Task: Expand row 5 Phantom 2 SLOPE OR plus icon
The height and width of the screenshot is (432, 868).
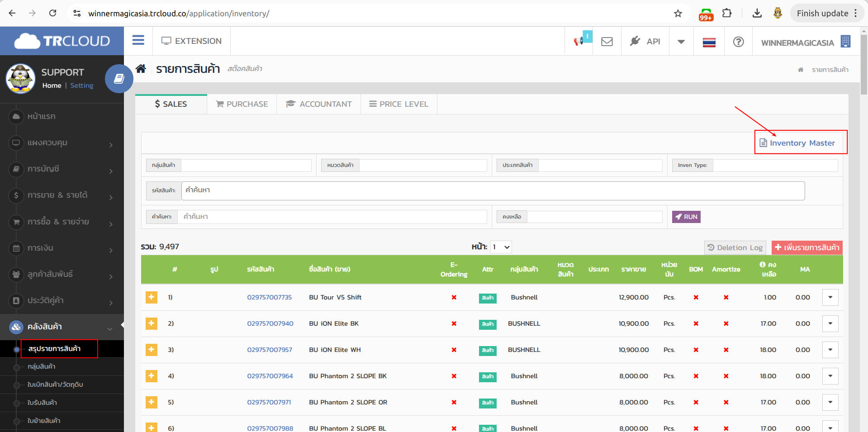Action: (152, 402)
